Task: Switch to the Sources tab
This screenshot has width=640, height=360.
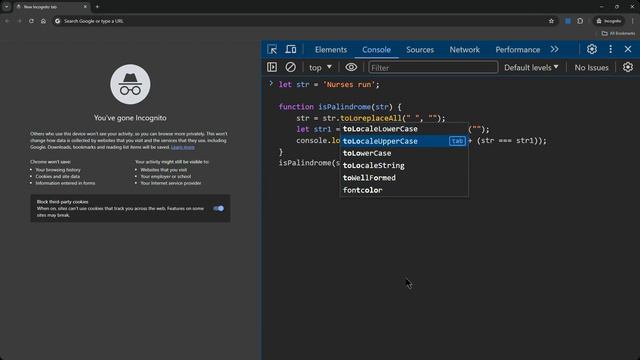Action: pos(420,50)
